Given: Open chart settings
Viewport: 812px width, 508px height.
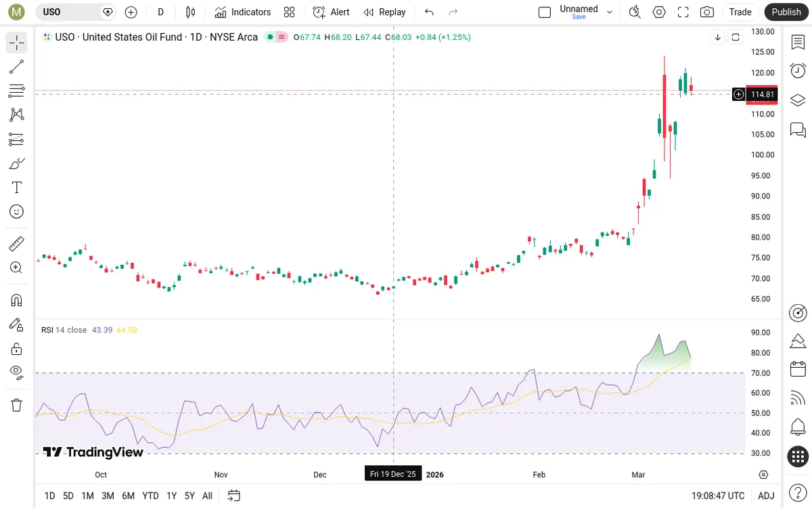Looking at the screenshot, I should tap(659, 12).
